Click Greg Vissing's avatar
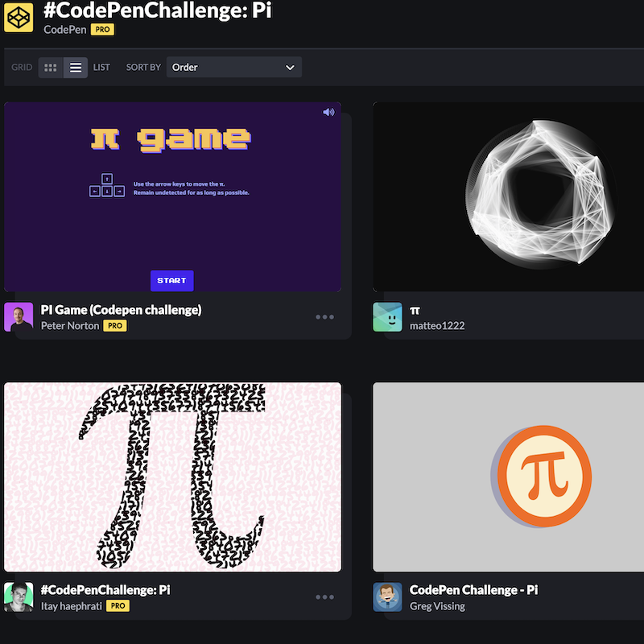The height and width of the screenshot is (644, 644). [387, 597]
